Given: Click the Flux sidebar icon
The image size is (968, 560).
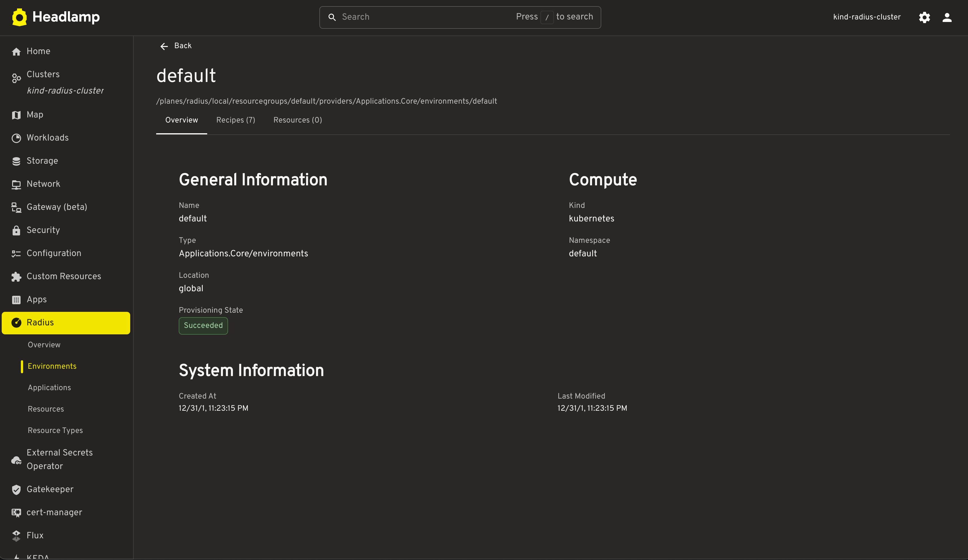Looking at the screenshot, I should 16,535.
